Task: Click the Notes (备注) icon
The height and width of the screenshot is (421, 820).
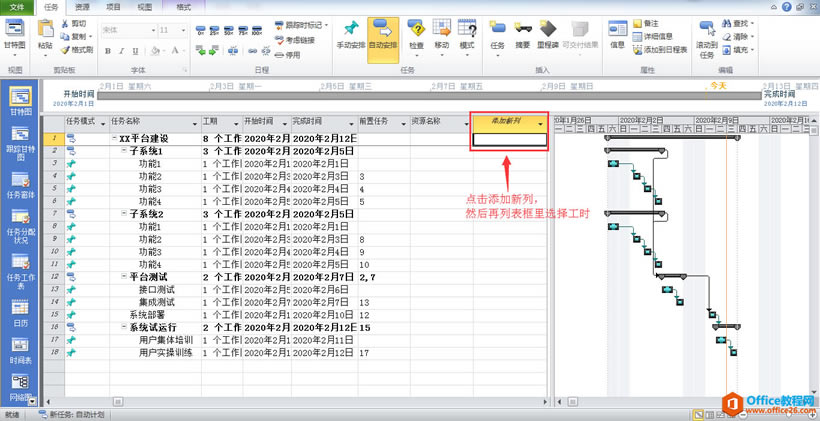Action: tap(637, 24)
